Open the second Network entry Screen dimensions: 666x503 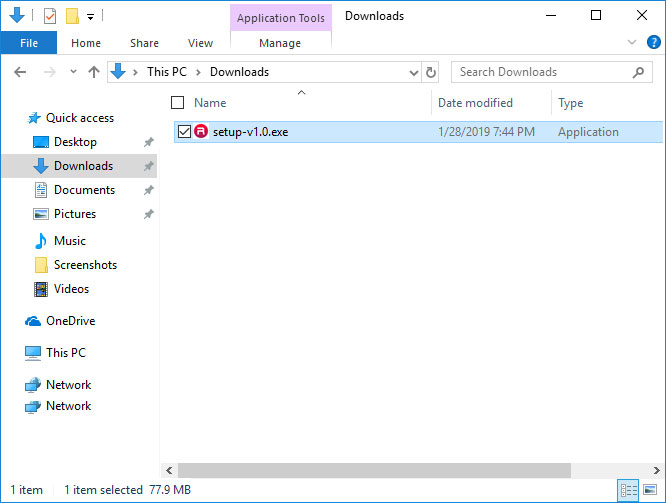tap(68, 406)
